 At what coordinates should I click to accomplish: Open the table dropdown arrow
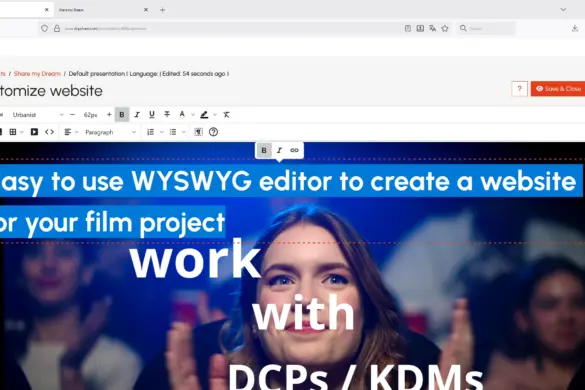pyautogui.click(x=22, y=132)
